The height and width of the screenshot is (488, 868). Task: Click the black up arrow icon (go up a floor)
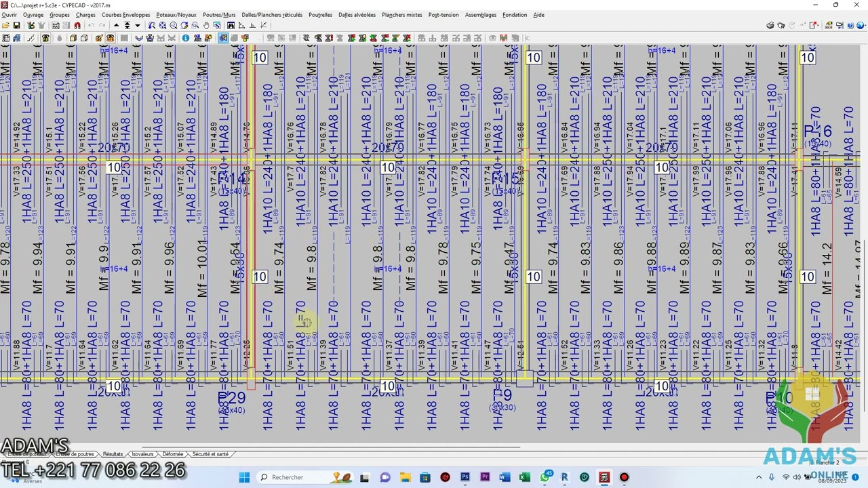116,25
